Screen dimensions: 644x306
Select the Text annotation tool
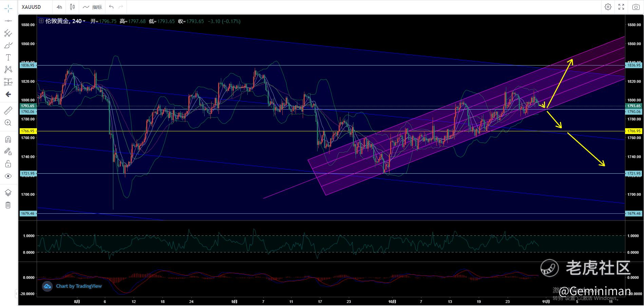click(8, 57)
